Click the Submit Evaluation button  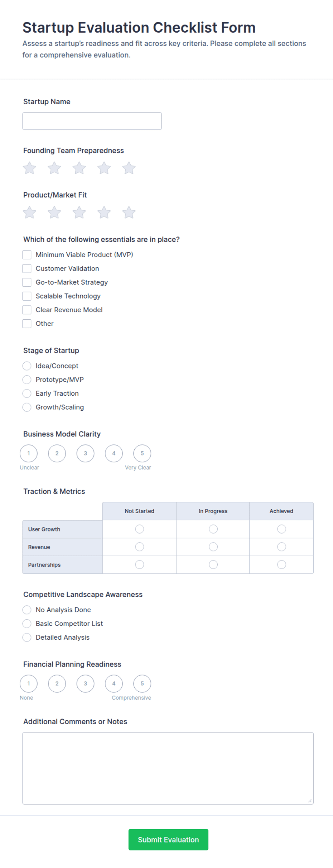pos(168,840)
